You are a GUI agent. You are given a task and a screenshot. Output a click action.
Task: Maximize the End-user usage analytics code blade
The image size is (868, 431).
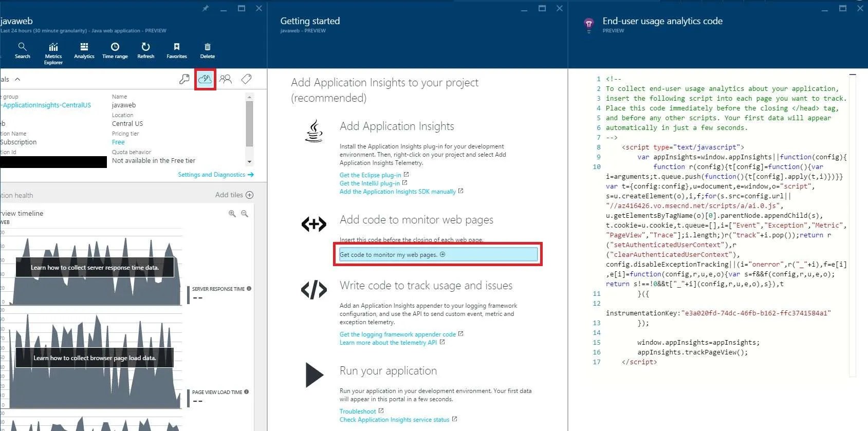pyautogui.click(x=843, y=8)
